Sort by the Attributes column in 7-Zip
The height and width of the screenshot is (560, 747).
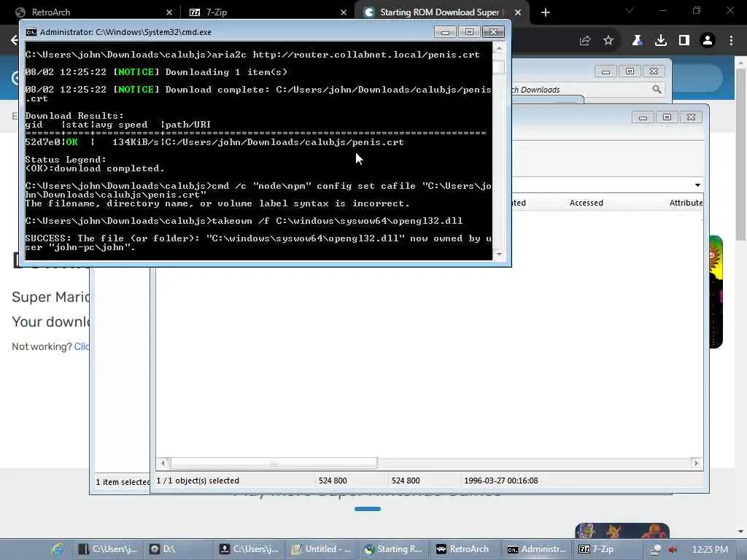pos(686,203)
